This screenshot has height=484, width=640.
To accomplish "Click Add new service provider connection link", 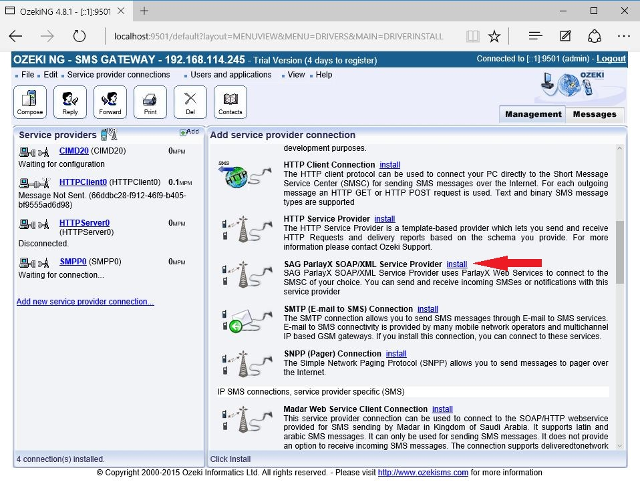I will click(x=85, y=302).
